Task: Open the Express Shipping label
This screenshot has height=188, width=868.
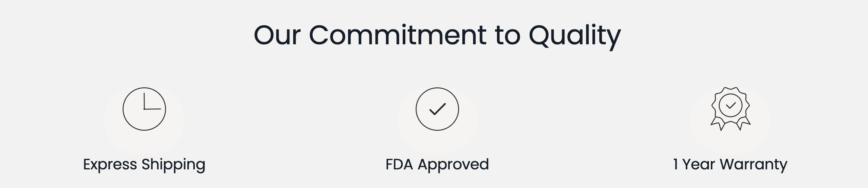Action: click(x=144, y=164)
